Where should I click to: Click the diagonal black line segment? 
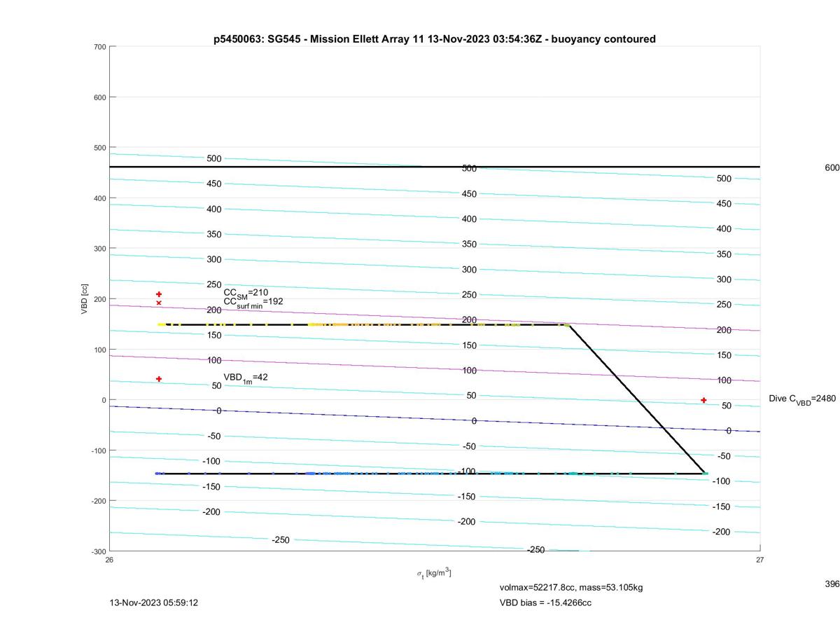click(x=636, y=399)
